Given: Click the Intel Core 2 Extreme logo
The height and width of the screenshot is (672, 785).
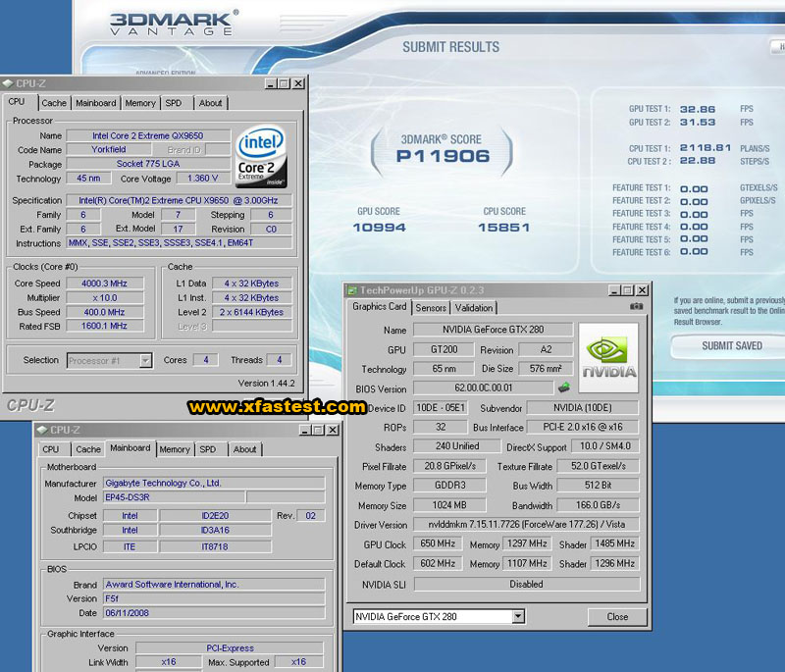Looking at the screenshot, I should (262, 156).
